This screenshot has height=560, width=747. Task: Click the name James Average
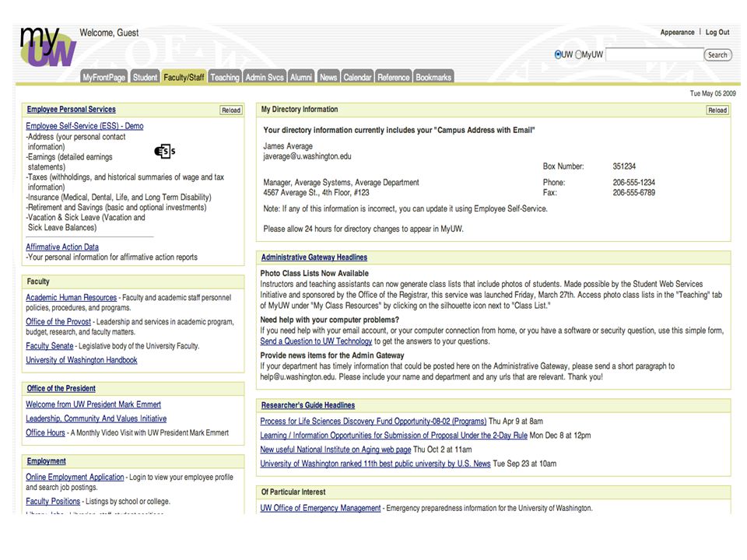288,146
